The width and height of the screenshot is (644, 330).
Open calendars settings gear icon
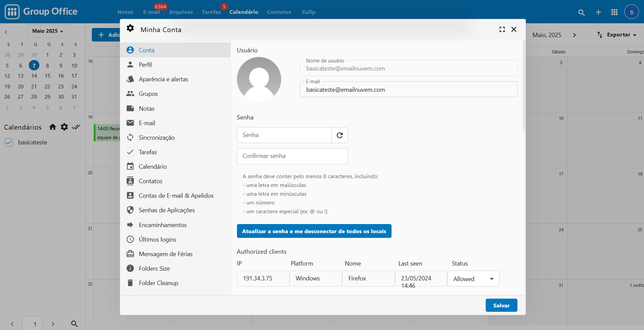[x=64, y=127]
